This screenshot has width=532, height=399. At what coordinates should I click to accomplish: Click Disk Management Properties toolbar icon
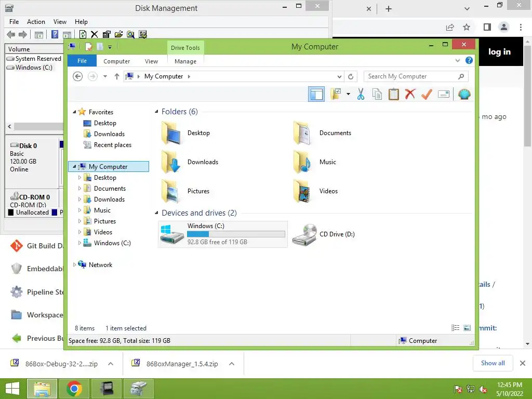tap(107, 34)
